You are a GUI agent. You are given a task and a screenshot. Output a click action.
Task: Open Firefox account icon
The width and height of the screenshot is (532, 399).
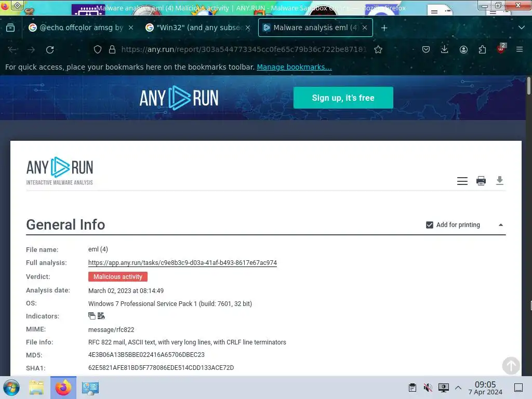(x=463, y=49)
